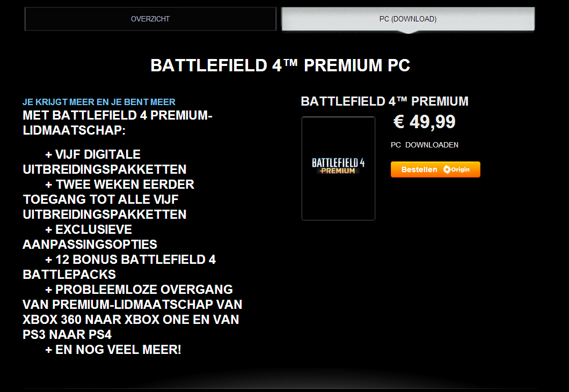Click the orange Bestellen Origin button
Image resolution: width=569 pixels, height=392 pixels.
point(435,169)
